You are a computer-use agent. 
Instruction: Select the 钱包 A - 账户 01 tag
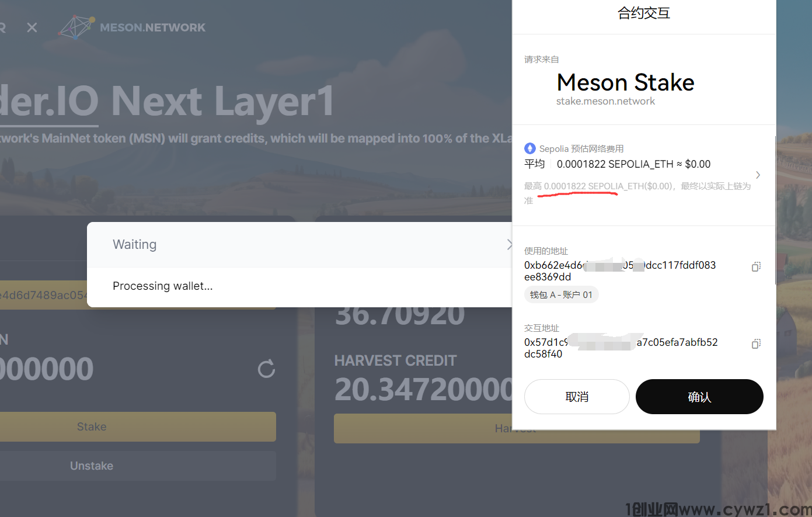click(x=561, y=295)
